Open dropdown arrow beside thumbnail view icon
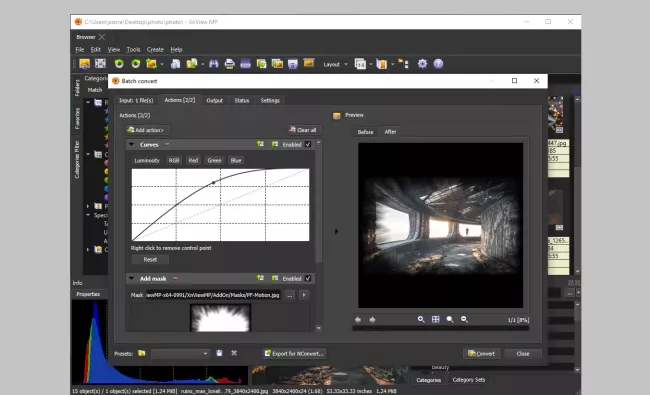 [x=371, y=64]
